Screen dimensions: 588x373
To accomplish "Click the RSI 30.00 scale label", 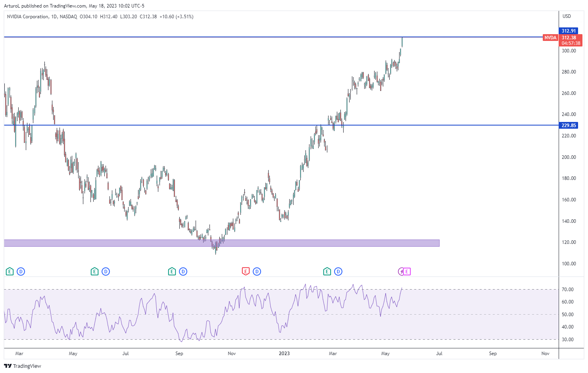I will click(x=567, y=340).
